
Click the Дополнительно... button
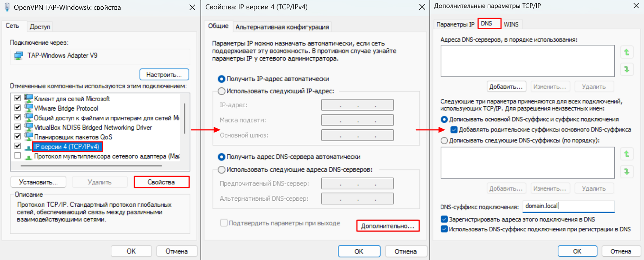point(387,226)
